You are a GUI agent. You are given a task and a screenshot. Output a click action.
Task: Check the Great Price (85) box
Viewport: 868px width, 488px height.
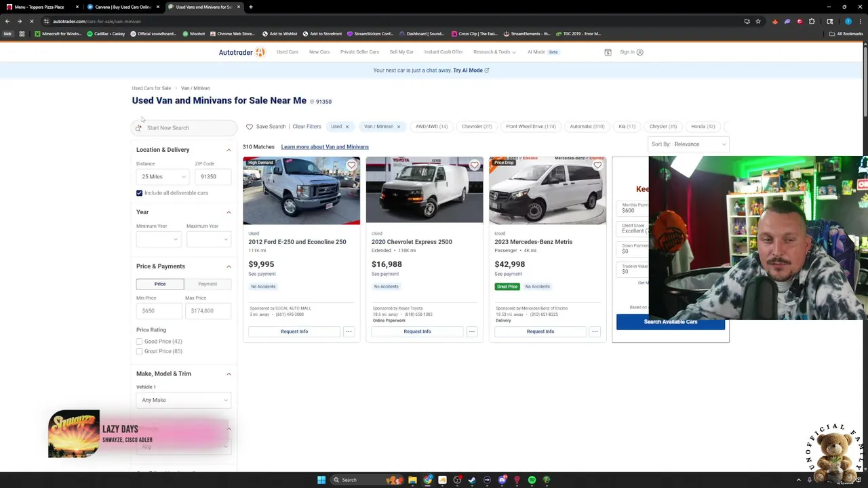[139, 351]
